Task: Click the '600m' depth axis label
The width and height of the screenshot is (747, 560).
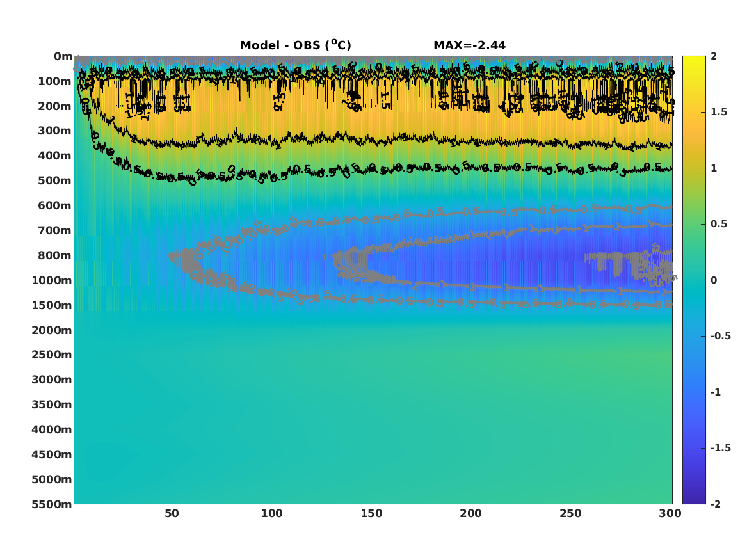Action: coord(55,205)
